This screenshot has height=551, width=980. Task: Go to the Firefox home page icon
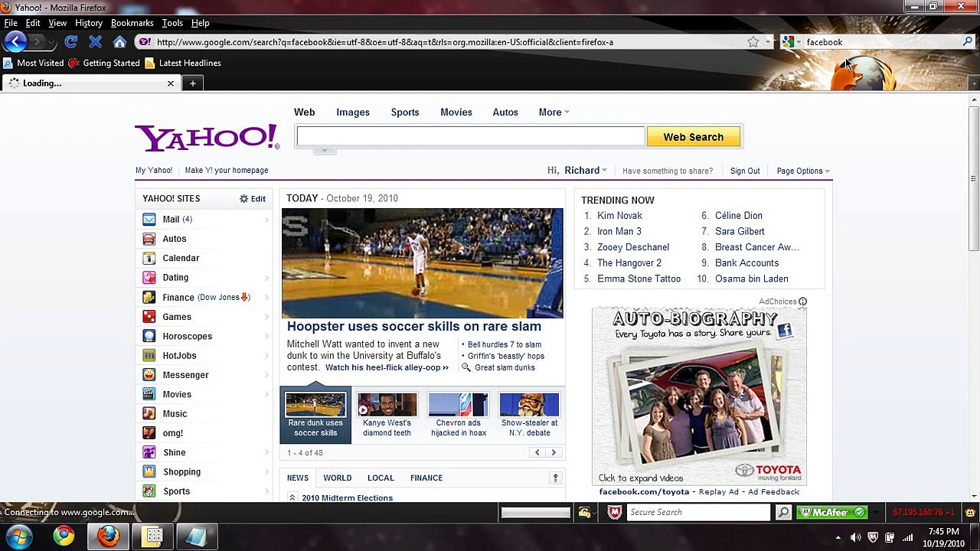(x=119, y=42)
